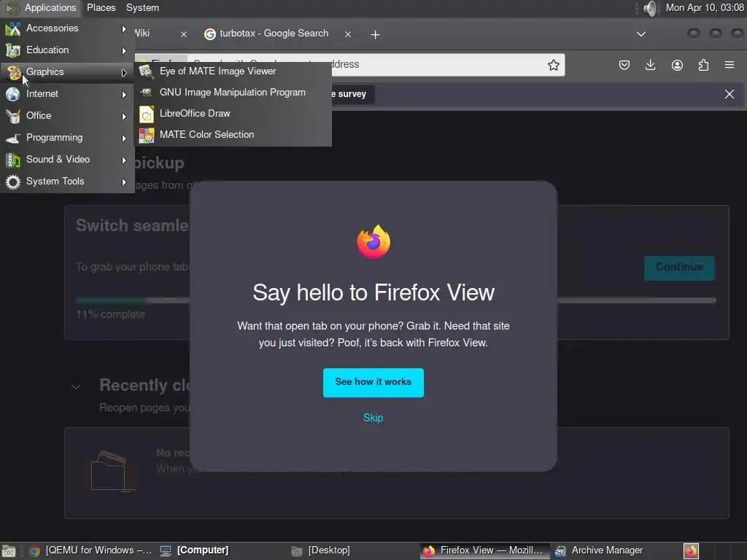
Task: Expand the System Tools submenu arrow
Action: [124, 182]
